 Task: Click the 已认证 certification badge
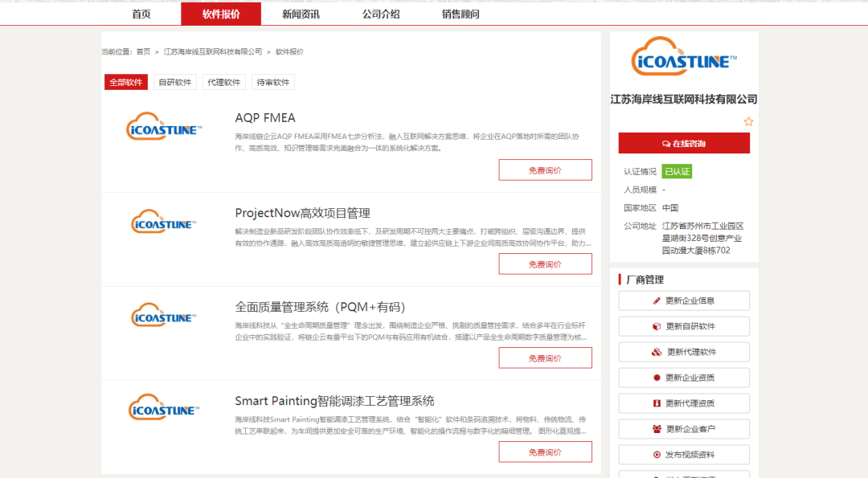677,171
